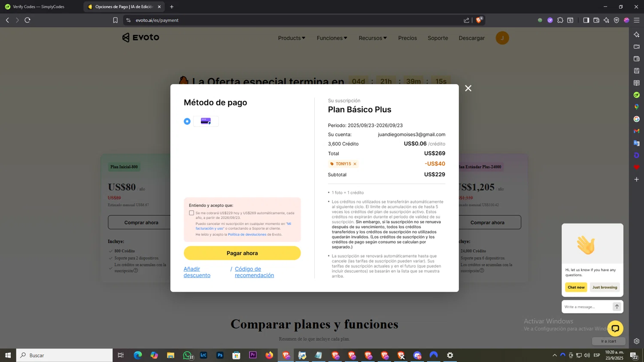Open the Descargar page
This screenshot has width=644, height=362.
click(471, 38)
